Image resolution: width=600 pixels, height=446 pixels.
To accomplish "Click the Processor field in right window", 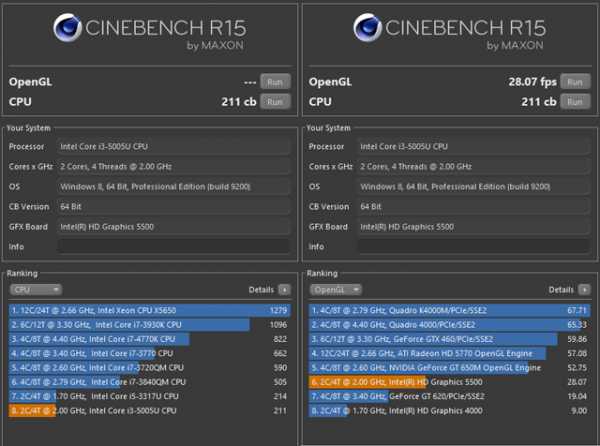I will pyautogui.click(x=474, y=146).
